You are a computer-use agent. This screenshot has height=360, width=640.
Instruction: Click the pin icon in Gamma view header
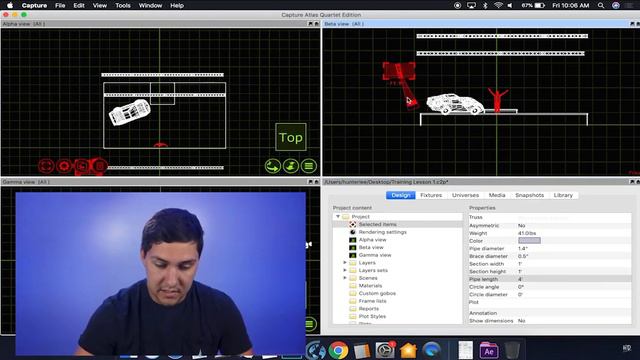click(x=310, y=182)
